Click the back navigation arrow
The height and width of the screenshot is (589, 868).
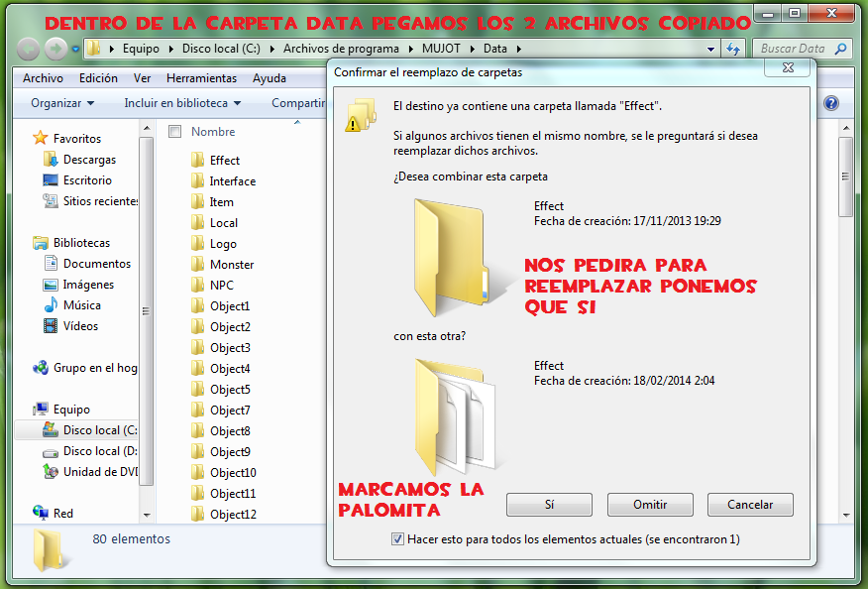(x=28, y=48)
